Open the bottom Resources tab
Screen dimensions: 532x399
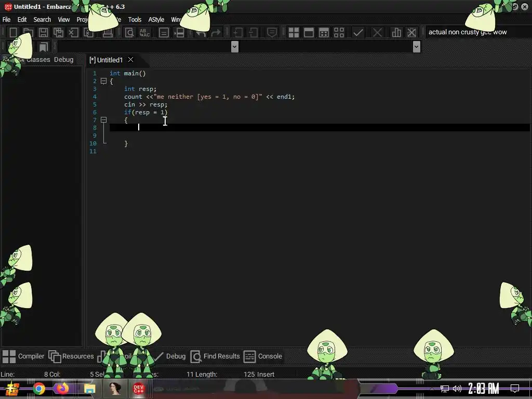(x=71, y=356)
